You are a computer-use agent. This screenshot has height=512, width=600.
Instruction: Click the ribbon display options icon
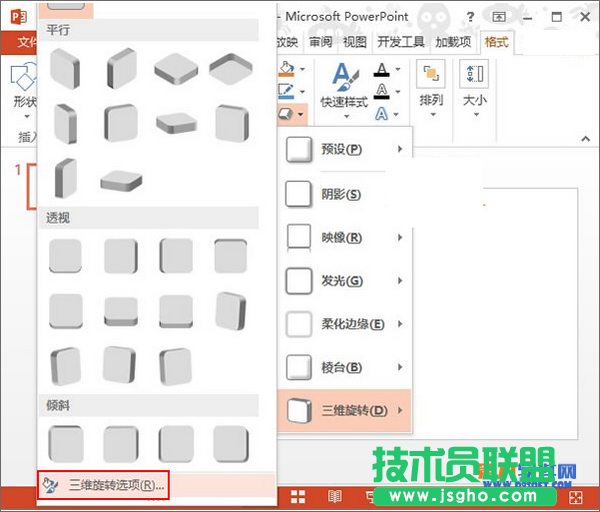(x=499, y=17)
